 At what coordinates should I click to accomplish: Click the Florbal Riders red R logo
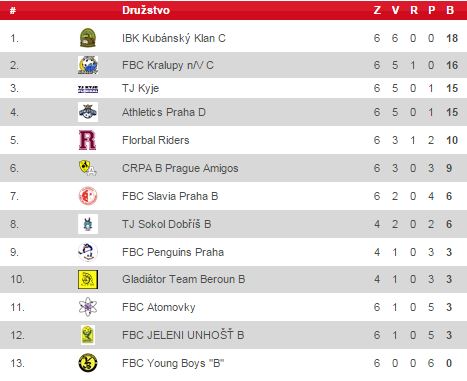click(x=88, y=140)
